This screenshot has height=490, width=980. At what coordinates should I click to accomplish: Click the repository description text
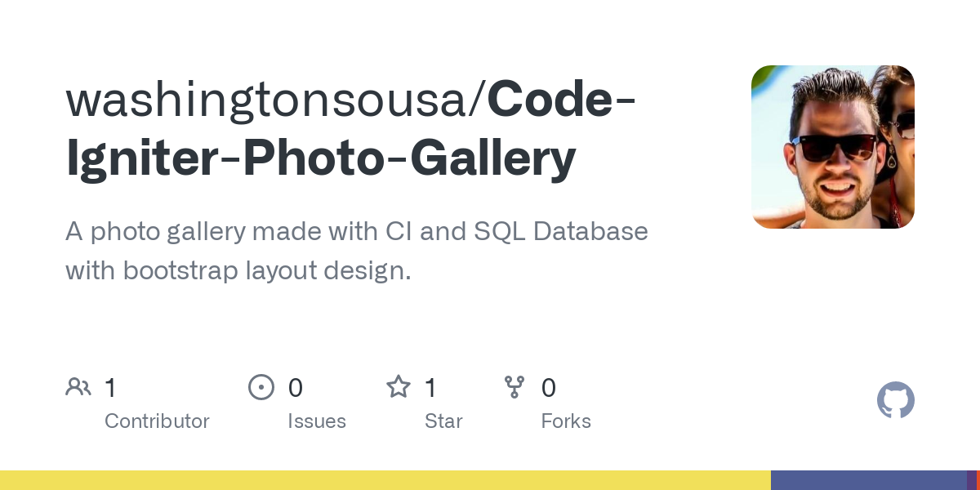(357, 251)
